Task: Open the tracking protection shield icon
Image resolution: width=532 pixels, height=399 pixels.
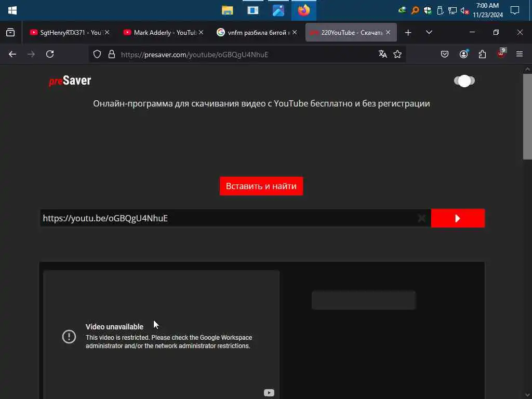Action: [x=97, y=54]
